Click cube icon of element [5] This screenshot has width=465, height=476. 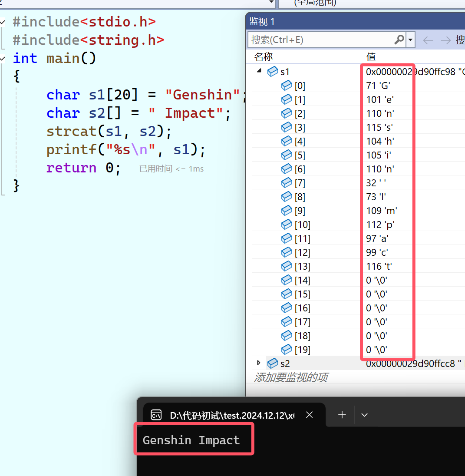click(x=287, y=155)
